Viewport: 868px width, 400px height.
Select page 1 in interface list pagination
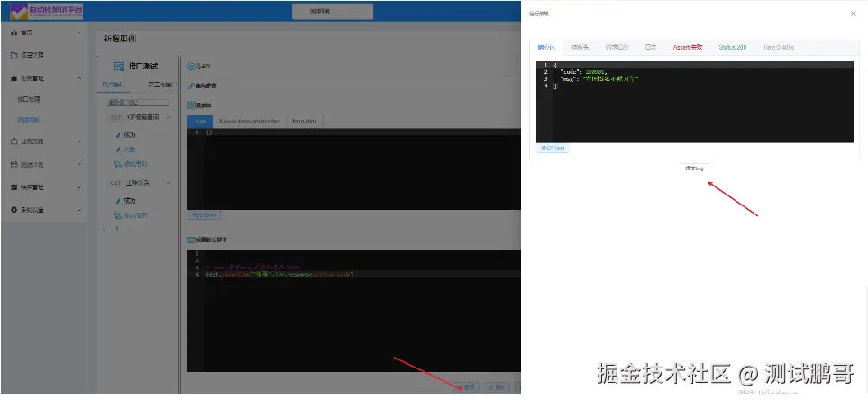(x=117, y=229)
